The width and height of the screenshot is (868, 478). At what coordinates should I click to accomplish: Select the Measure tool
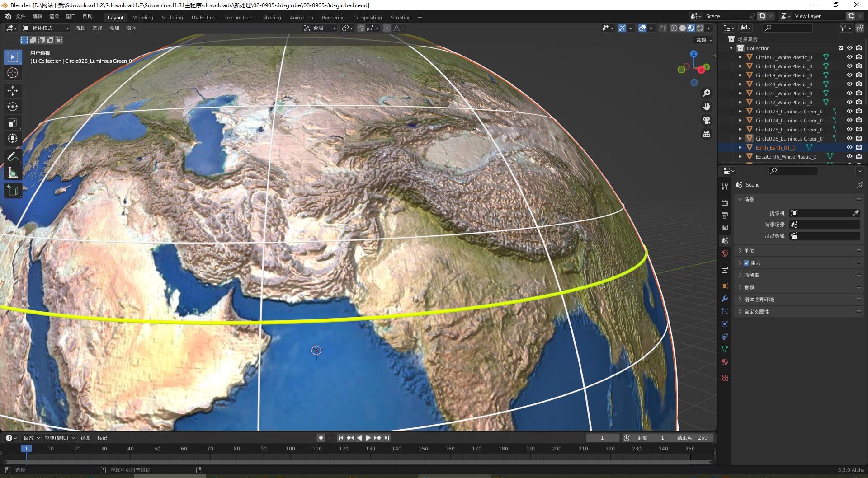[13, 172]
